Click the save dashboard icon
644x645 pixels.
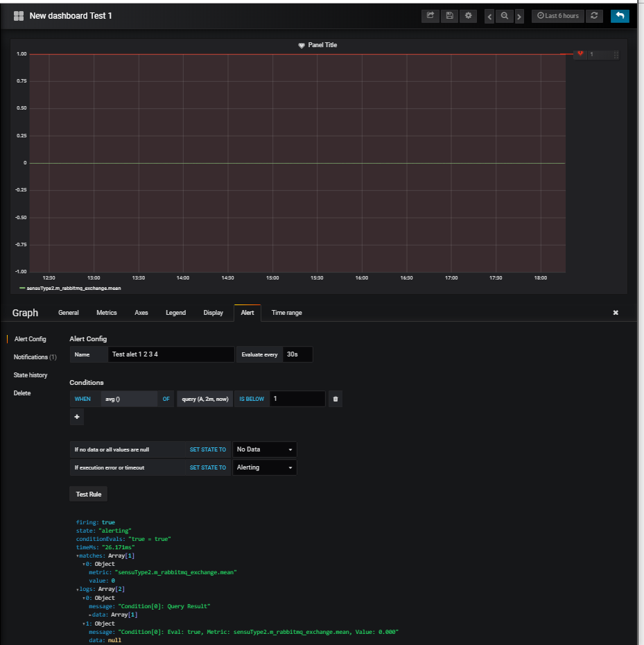pos(449,15)
